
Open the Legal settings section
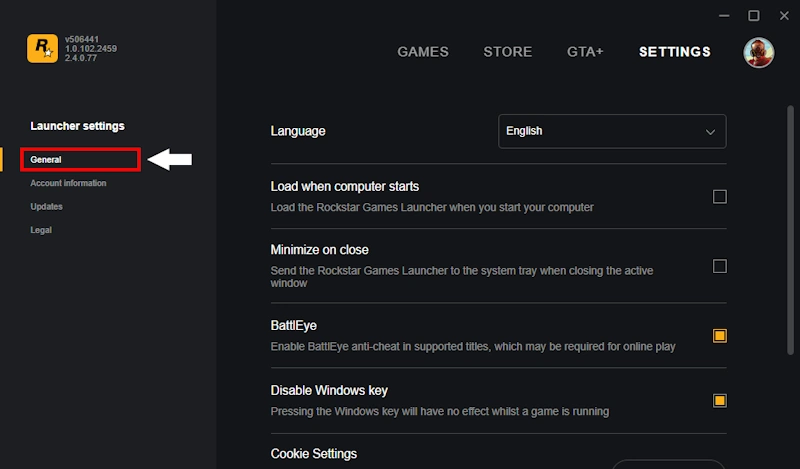tap(41, 230)
